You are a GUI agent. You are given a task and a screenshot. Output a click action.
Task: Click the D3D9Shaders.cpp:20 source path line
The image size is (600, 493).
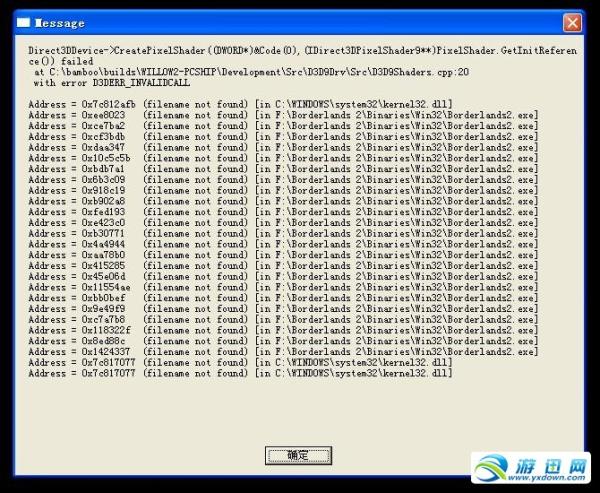(251, 72)
